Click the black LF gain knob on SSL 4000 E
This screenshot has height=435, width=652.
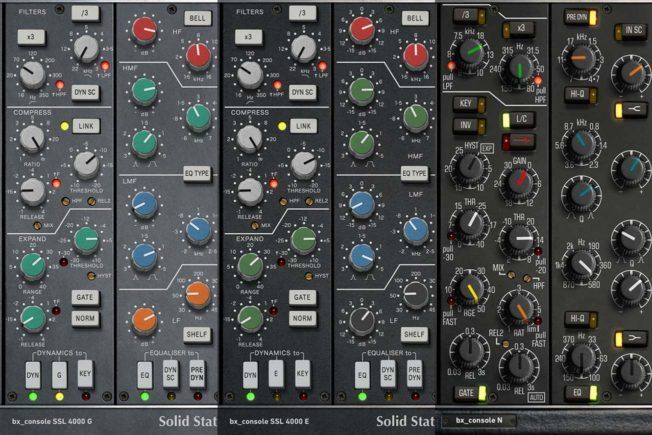click(362, 321)
